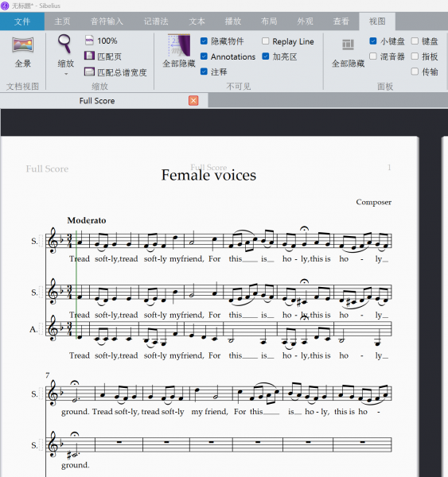Viewport: 448px width, 477px height.
Task: Select the Full Score document tab
Action: (x=97, y=101)
